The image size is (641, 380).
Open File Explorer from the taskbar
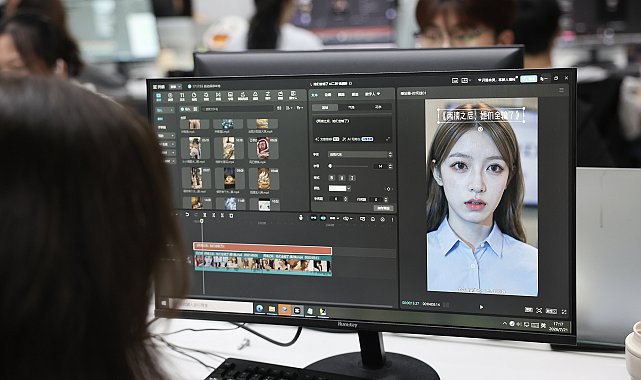point(272,309)
